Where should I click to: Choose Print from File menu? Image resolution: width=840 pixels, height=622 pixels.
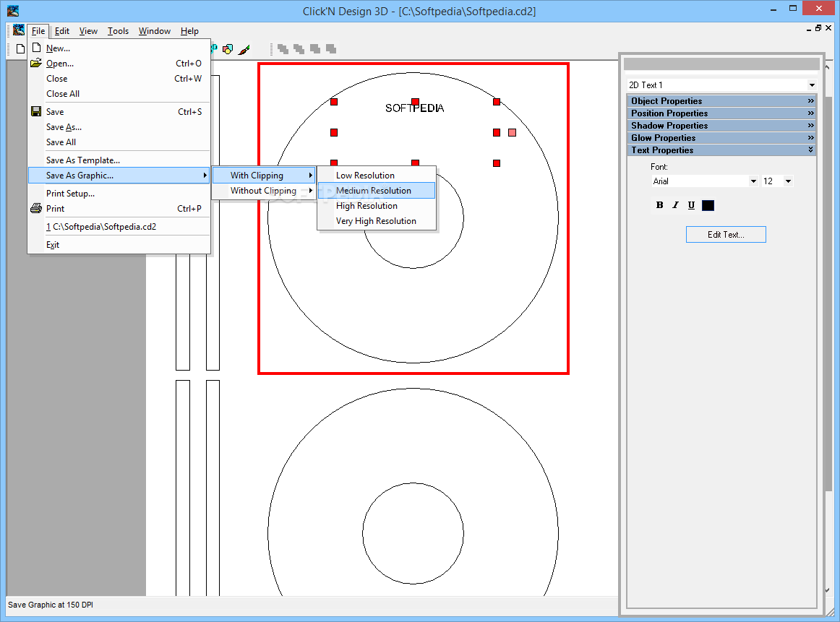click(x=119, y=209)
